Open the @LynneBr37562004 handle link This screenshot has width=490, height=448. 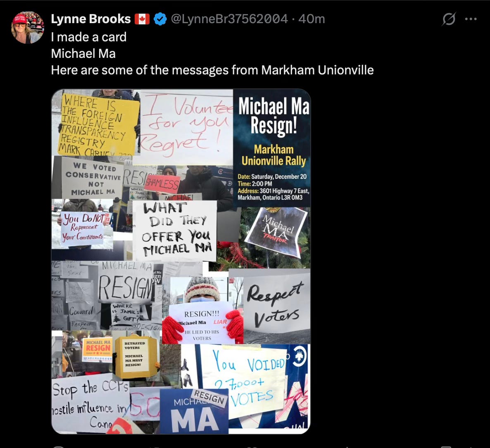229,19
